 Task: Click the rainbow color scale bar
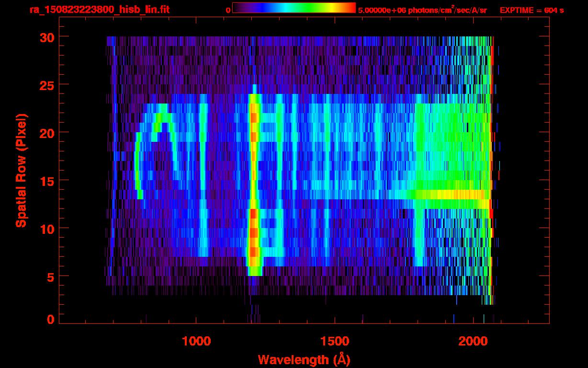click(294, 8)
